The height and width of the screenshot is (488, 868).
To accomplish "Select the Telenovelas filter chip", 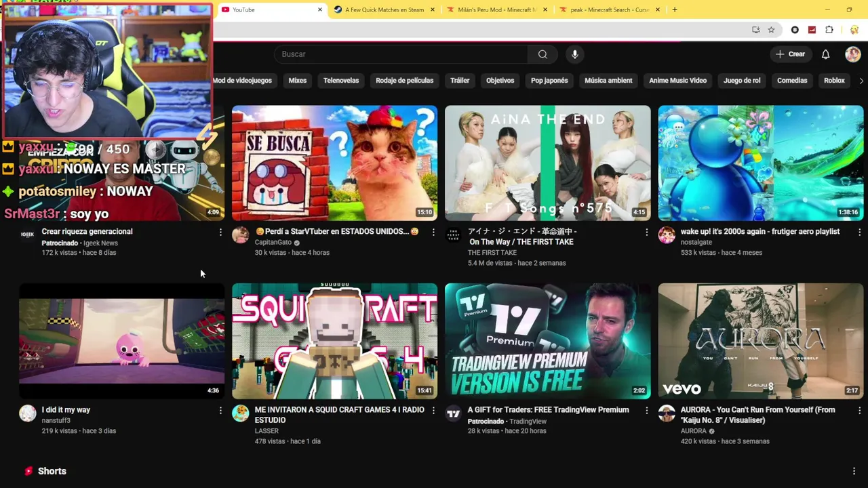I will (x=341, y=81).
